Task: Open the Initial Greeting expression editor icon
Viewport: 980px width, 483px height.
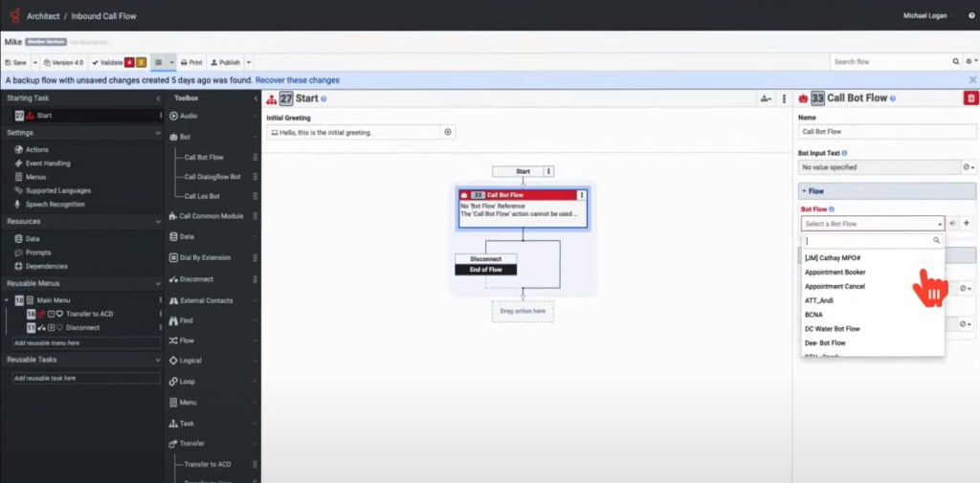Action: coord(447,132)
